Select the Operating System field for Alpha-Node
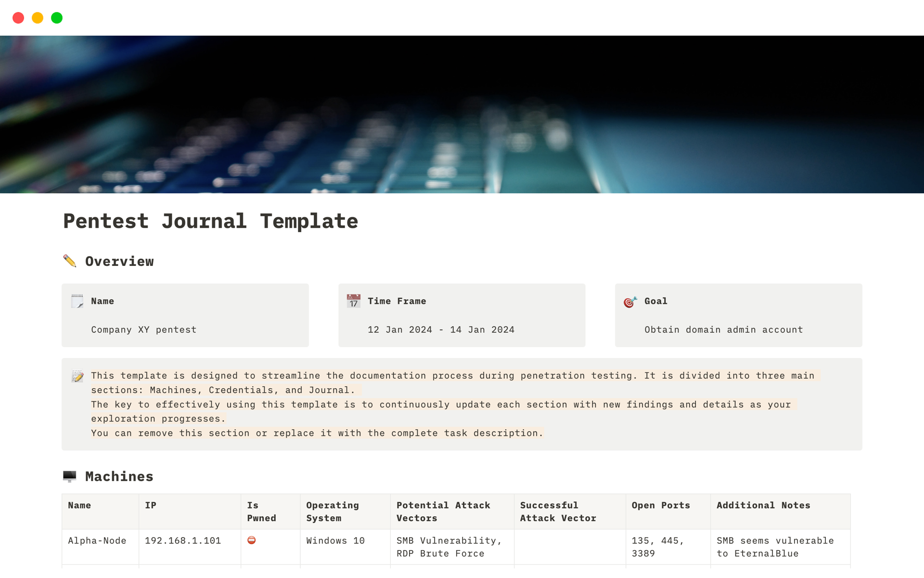 pos(335,540)
